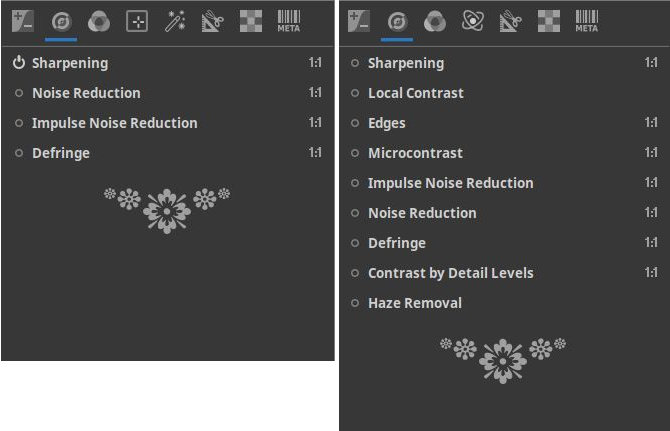Expand Impulse Noise Reduction in the left panel
Screen dimensions: 670x431
click(x=115, y=123)
